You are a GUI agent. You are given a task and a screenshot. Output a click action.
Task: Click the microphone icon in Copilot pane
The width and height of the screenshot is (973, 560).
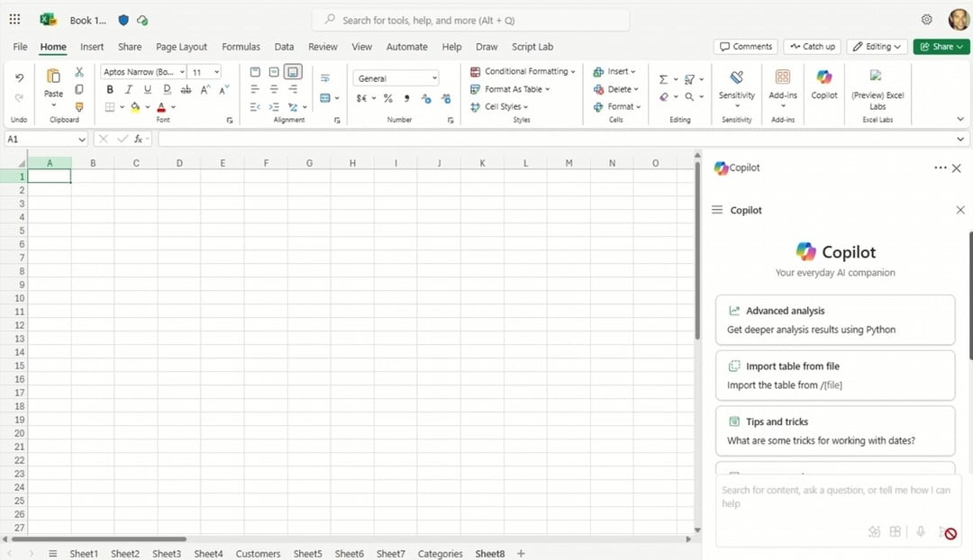coord(920,532)
